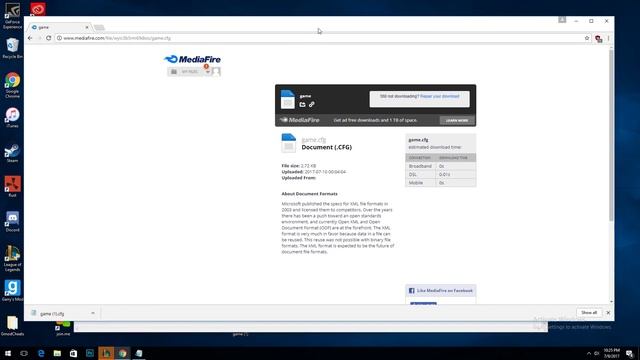This screenshot has height=360, width=640.
Task: Click the browser back arrow
Action: point(30,38)
